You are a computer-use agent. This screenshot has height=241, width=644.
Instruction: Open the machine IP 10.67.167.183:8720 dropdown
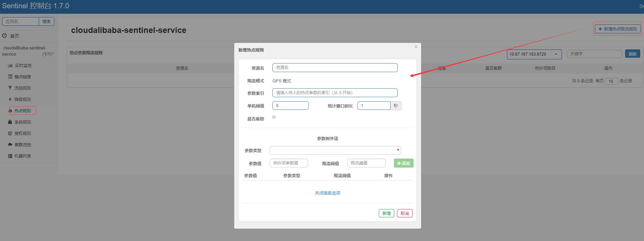534,54
